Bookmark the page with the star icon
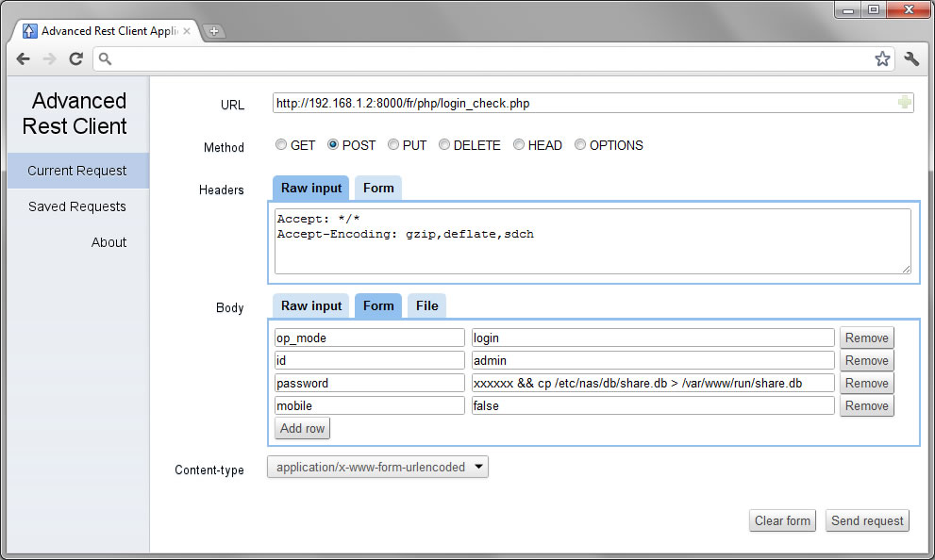The width and height of the screenshot is (935, 560). [x=882, y=58]
